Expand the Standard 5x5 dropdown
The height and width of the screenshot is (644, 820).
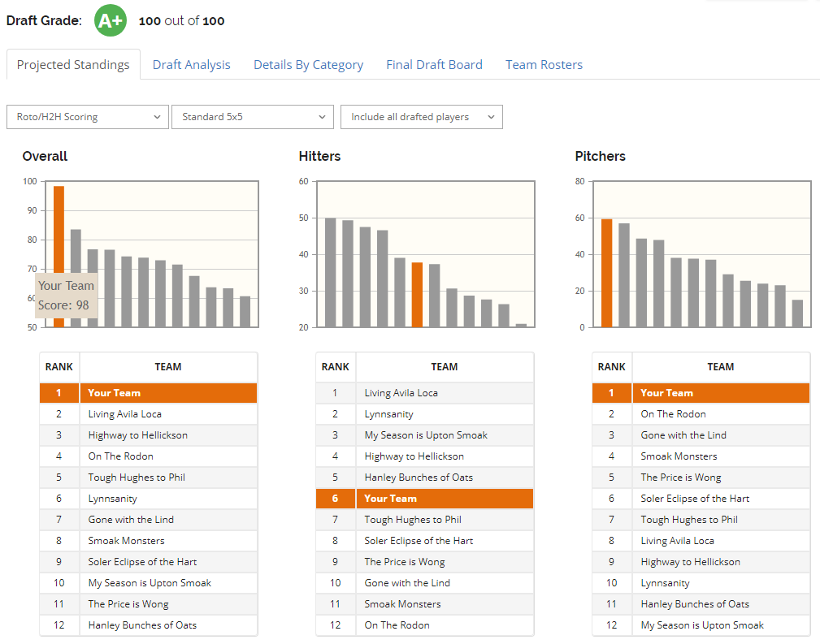pos(253,117)
